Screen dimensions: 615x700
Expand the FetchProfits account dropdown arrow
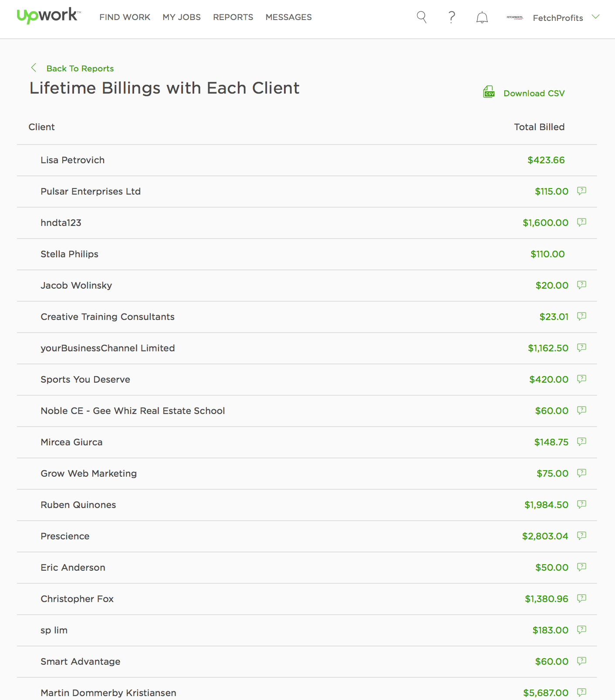pyautogui.click(x=596, y=17)
